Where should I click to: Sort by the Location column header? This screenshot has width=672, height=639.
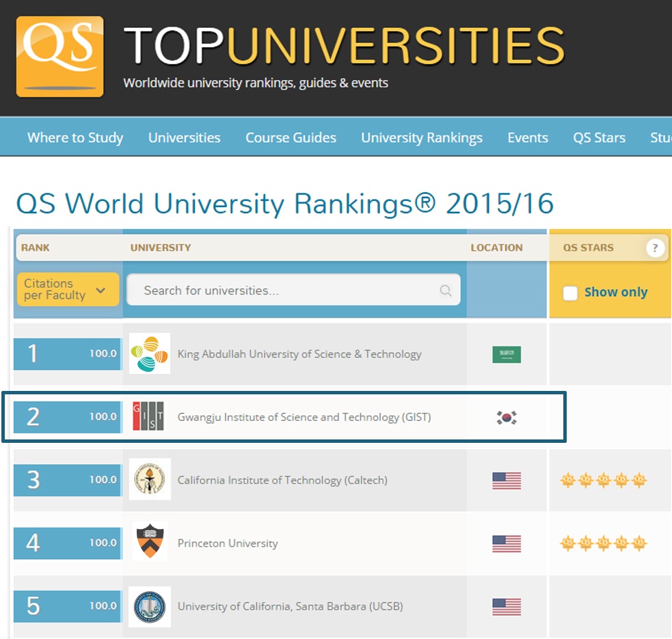point(496,248)
